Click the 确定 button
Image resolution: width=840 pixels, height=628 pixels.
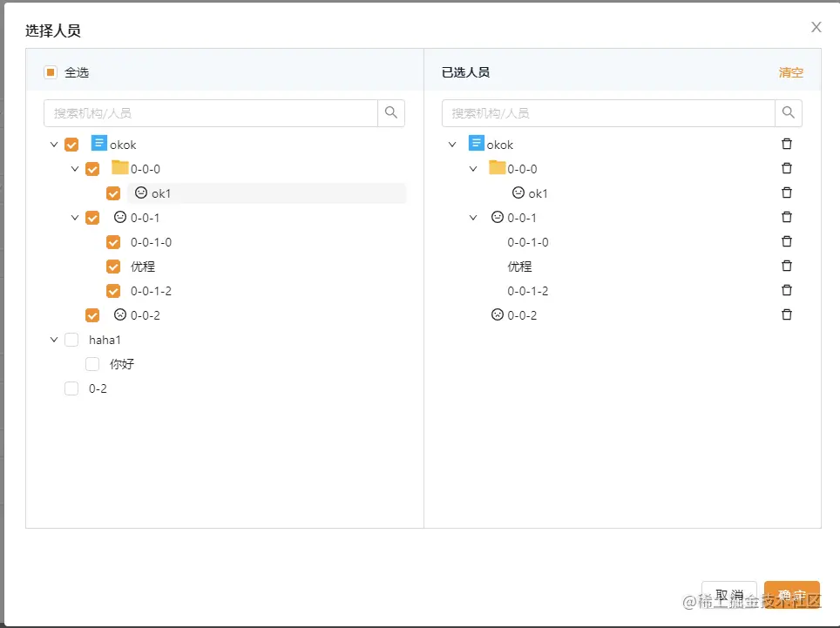click(x=792, y=595)
